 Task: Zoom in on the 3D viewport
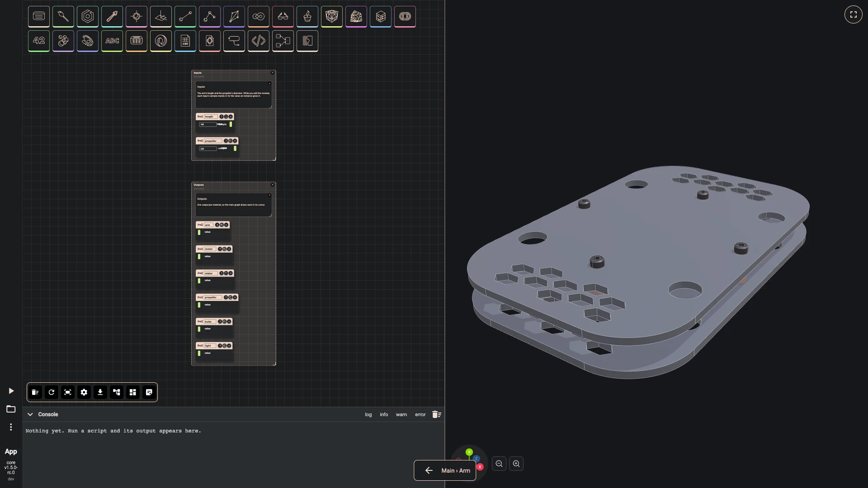(x=516, y=464)
